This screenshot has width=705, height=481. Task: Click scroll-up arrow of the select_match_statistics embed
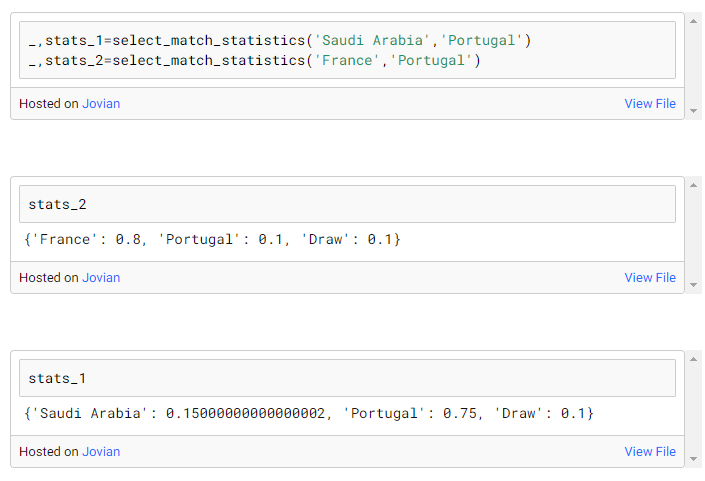point(693,21)
